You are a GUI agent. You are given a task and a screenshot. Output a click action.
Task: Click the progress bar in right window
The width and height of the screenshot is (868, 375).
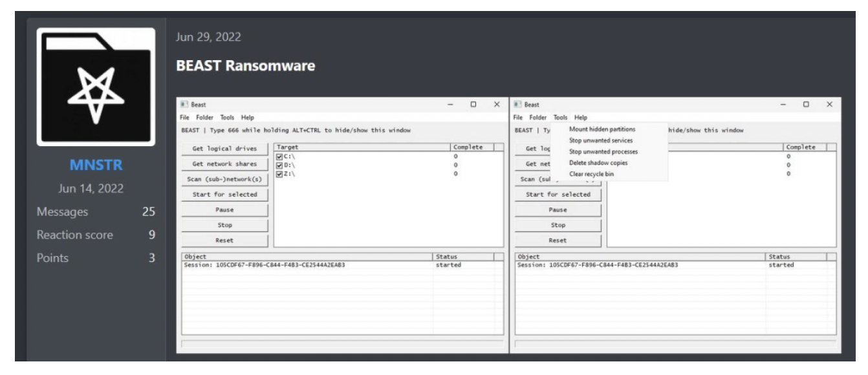click(675, 343)
